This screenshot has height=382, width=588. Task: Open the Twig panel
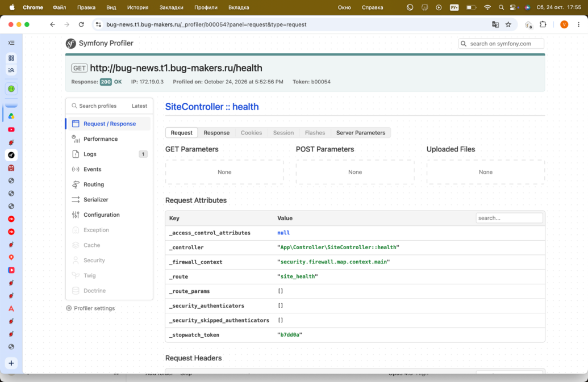coord(109,275)
